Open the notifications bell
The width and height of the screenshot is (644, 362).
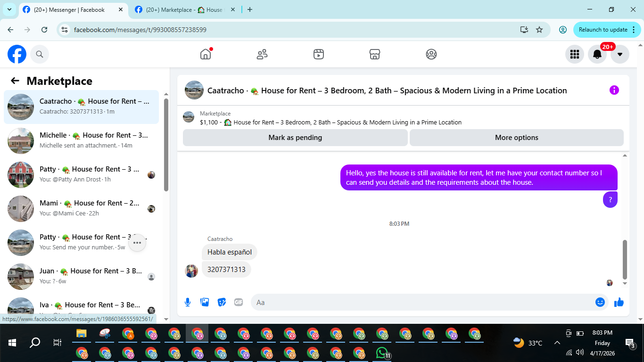tap(597, 54)
